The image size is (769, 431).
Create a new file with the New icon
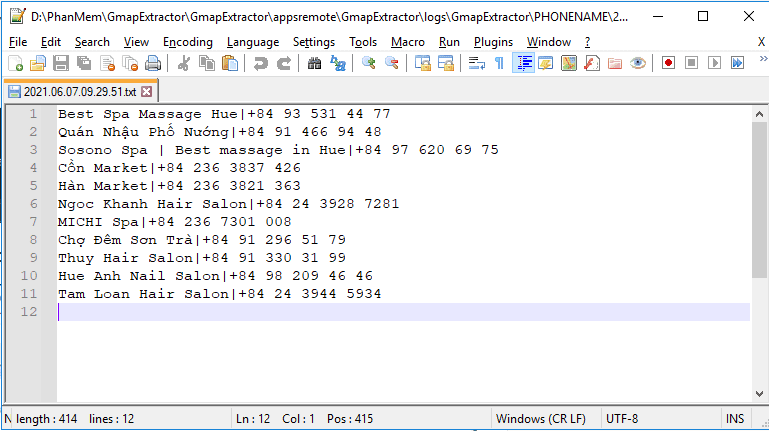coord(16,63)
